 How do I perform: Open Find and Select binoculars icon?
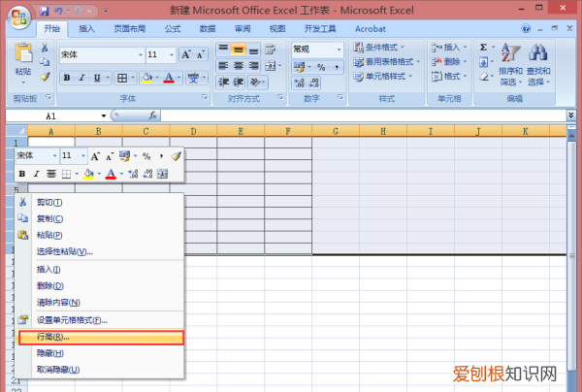(x=538, y=52)
